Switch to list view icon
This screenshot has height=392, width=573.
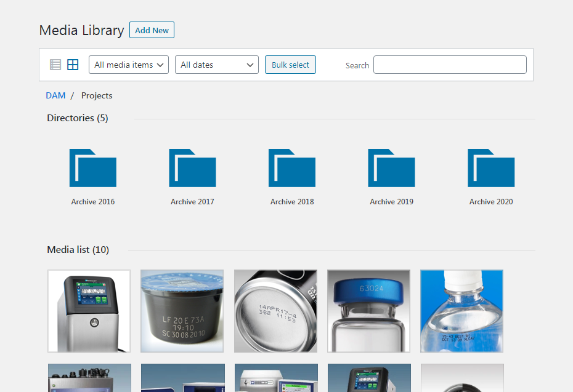click(x=55, y=65)
